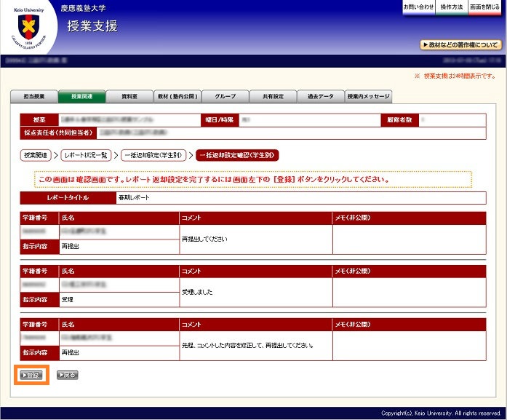Screen dimensions: 507x420
Task: Select the 教材（塾内公開）tab
Action: 177,97
